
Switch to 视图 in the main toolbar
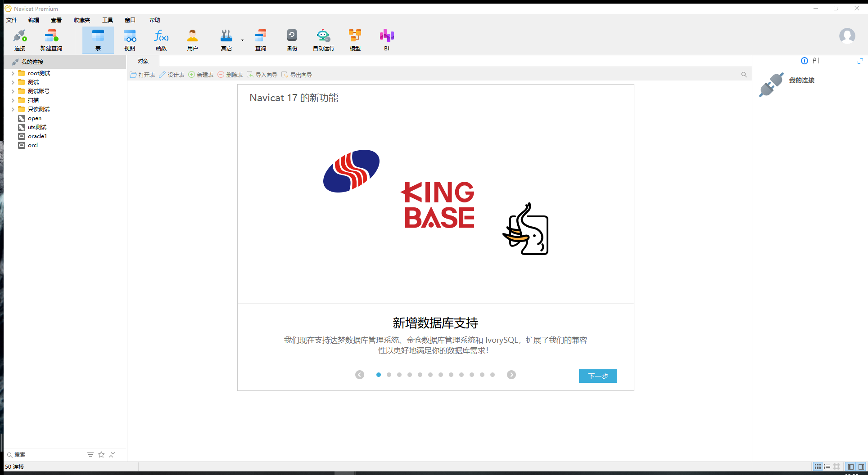(x=130, y=40)
